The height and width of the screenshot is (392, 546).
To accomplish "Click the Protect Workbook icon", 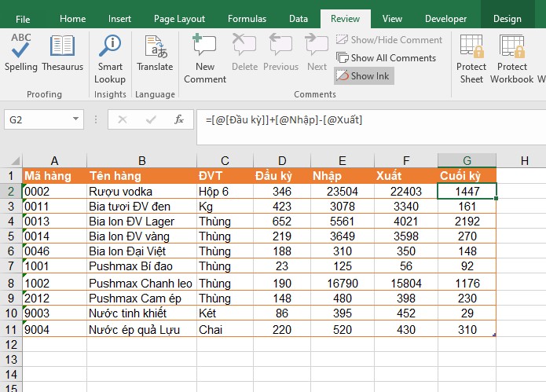I will click(x=512, y=59).
